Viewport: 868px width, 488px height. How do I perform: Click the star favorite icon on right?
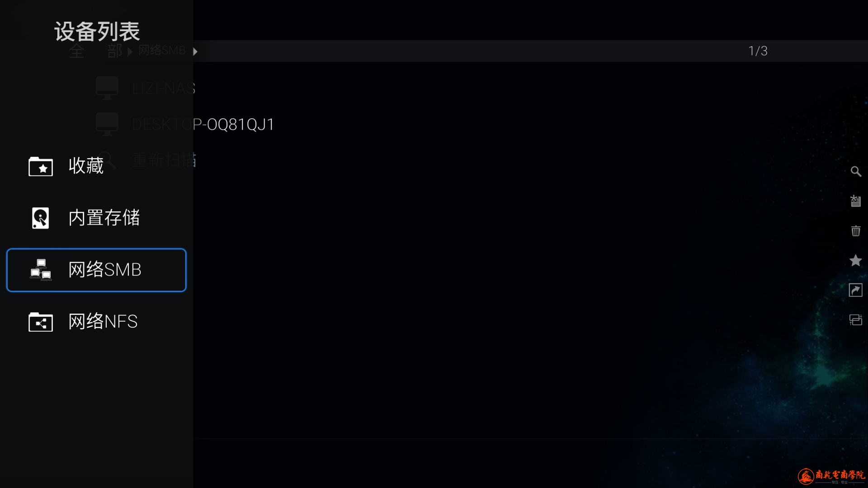pyautogui.click(x=856, y=260)
